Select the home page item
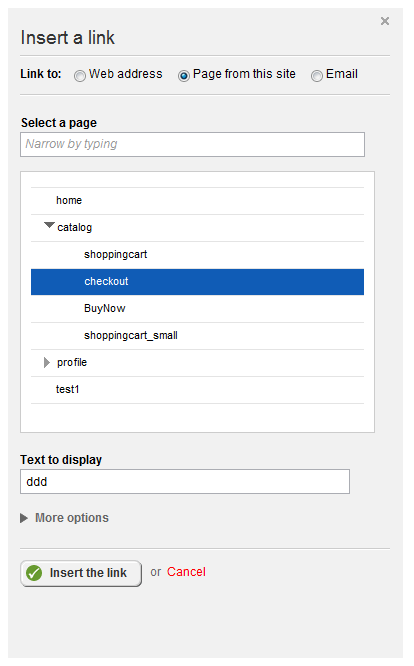This screenshot has height=666, width=414. point(197,200)
